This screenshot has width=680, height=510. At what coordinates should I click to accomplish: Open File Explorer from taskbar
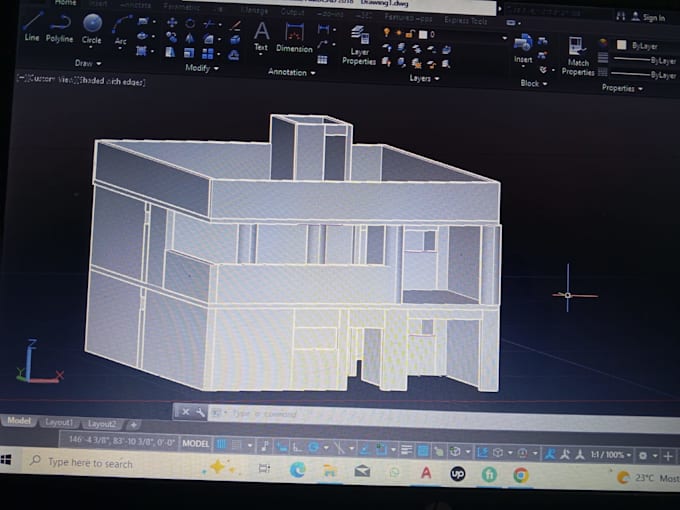(330, 471)
